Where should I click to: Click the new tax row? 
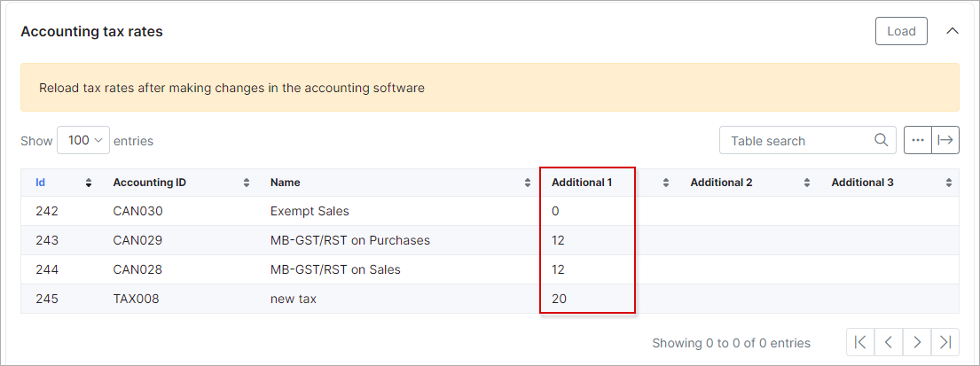(x=293, y=299)
